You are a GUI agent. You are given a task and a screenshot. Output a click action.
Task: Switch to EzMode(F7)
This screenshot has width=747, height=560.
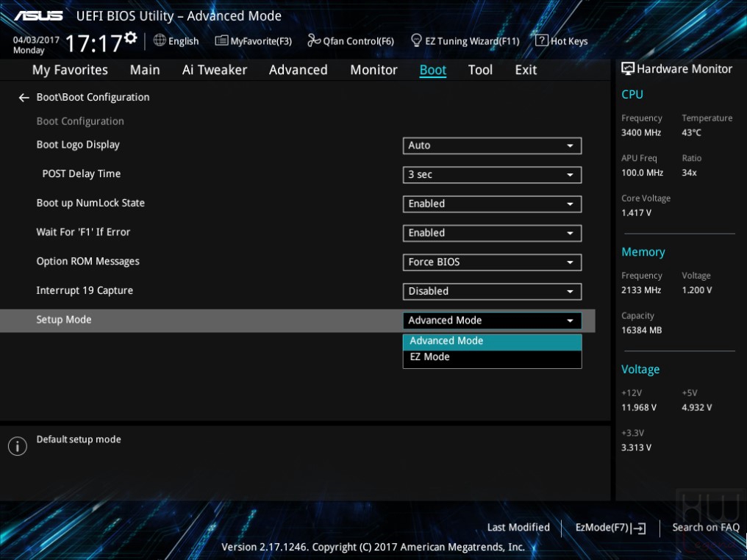pyautogui.click(x=610, y=528)
